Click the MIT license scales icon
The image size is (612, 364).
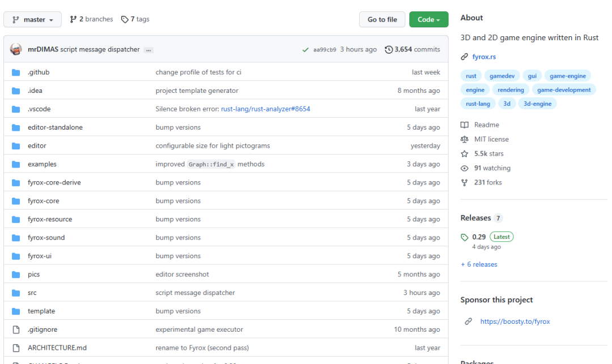click(466, 139)
